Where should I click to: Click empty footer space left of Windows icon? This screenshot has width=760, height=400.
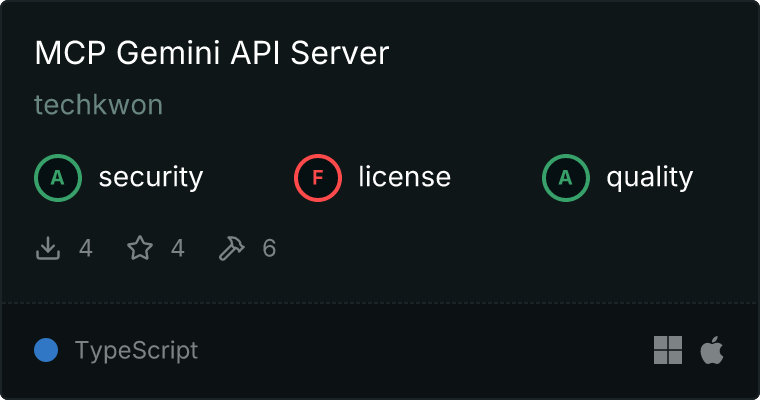coord(450,351)
